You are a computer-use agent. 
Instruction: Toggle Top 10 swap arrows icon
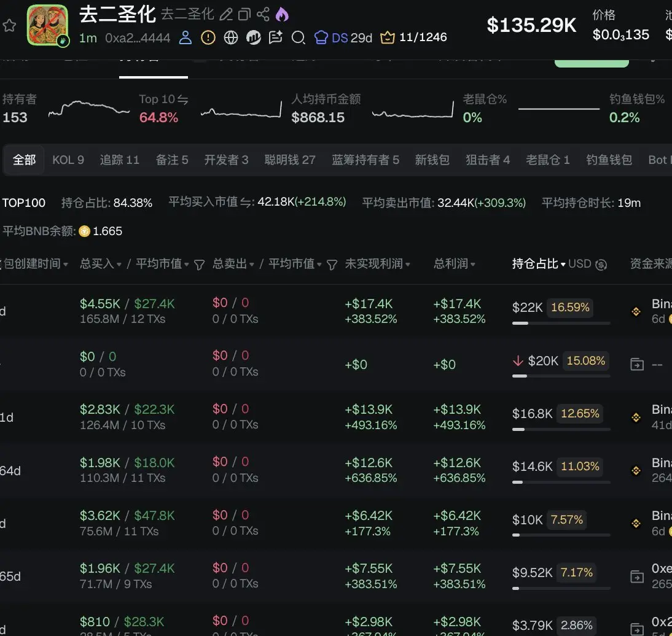tap(182, 100)
